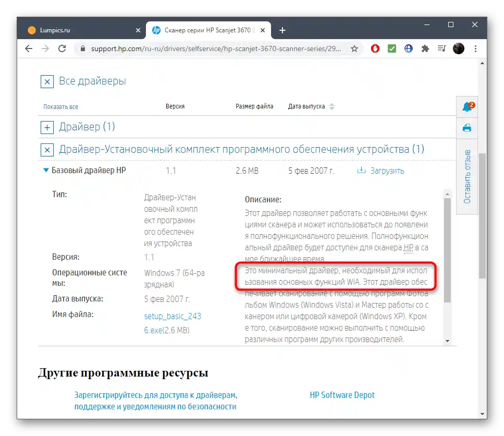
Task: Click the Показать все link
Action: click(x=61, y=107)
